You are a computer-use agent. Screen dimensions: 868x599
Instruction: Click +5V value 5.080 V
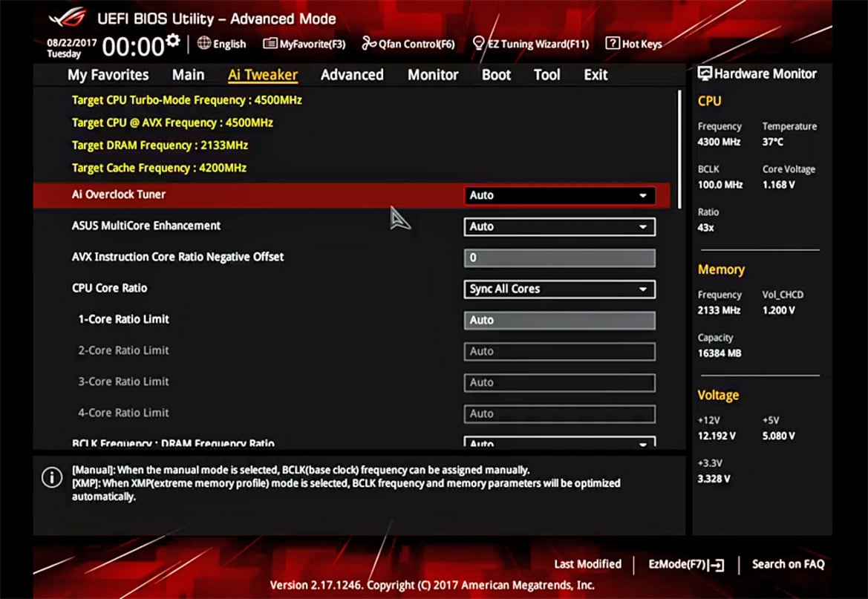tap(778, 436)
